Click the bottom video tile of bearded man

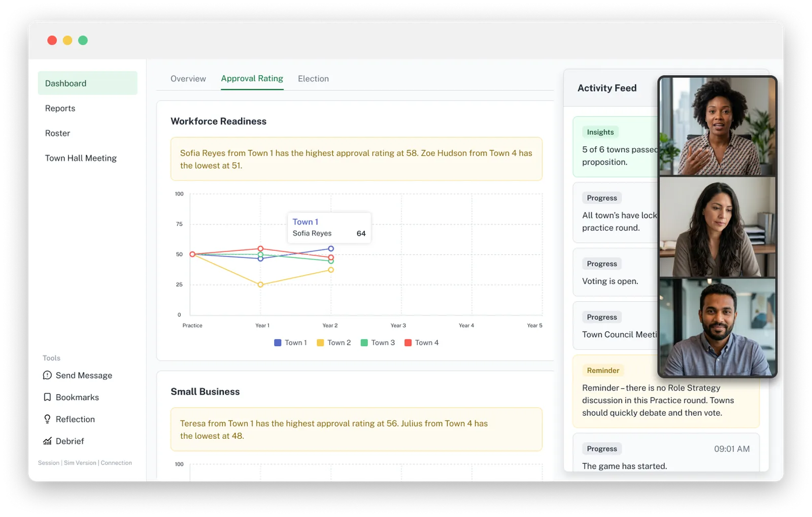pos(717,327)
